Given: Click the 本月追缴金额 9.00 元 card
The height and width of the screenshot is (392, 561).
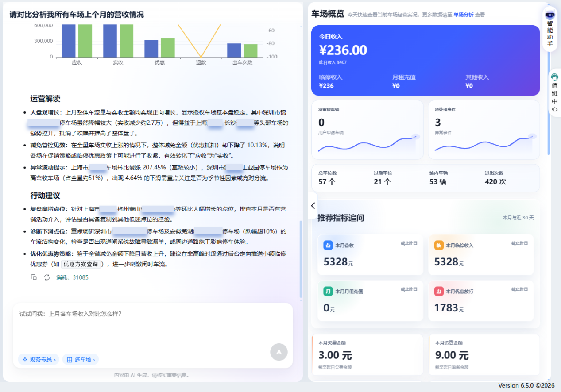Looking at the screenshot, I should [x=484, y=355].
